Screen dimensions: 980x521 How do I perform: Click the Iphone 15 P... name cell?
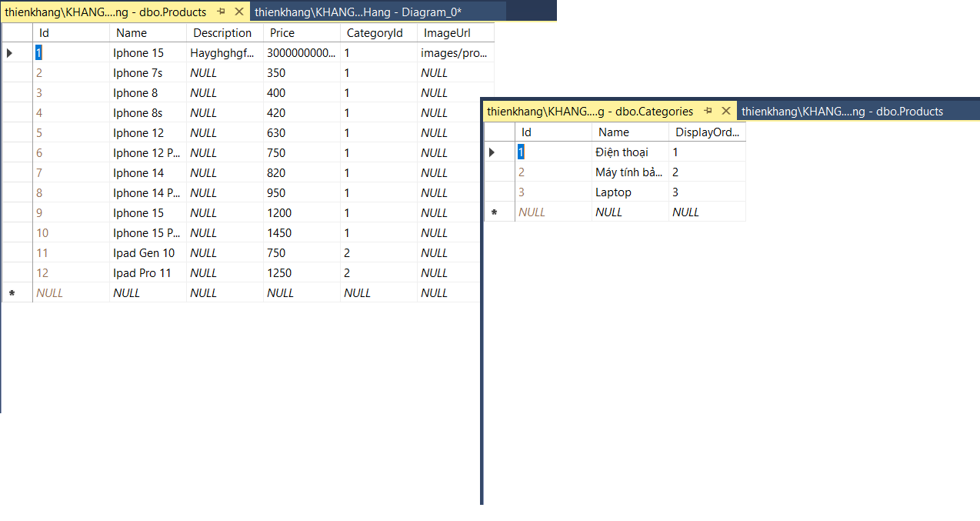pyautogui.click(x=148, y=233)
